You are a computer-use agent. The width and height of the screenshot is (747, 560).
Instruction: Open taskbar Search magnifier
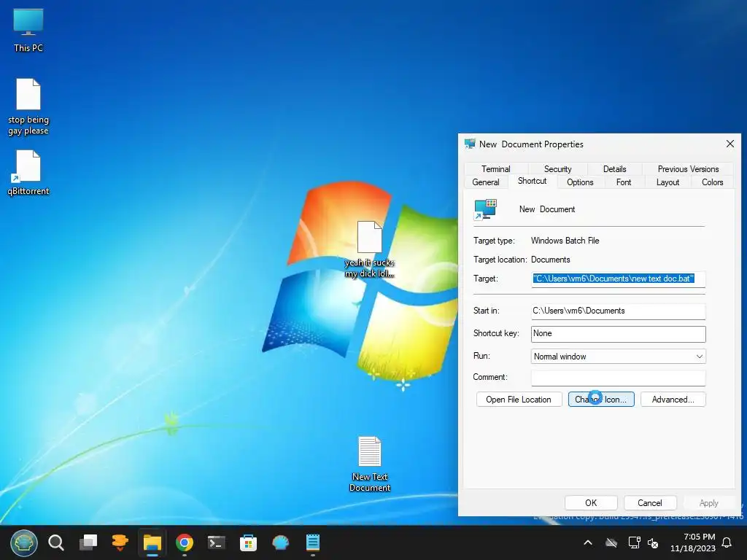tap(56, 542)
